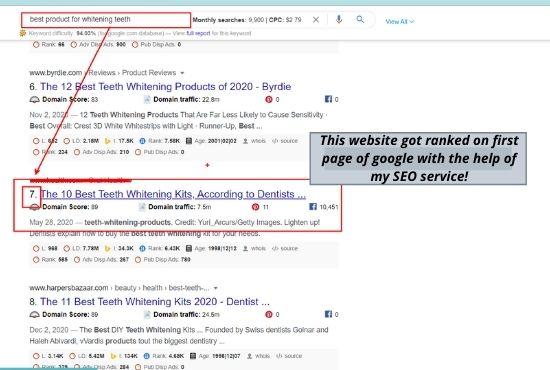
Task: Open 'The 11 Best Teeth Whitening Kits 2020 - Dentist'
Action: pyautogui.click(x=155, y=302)
